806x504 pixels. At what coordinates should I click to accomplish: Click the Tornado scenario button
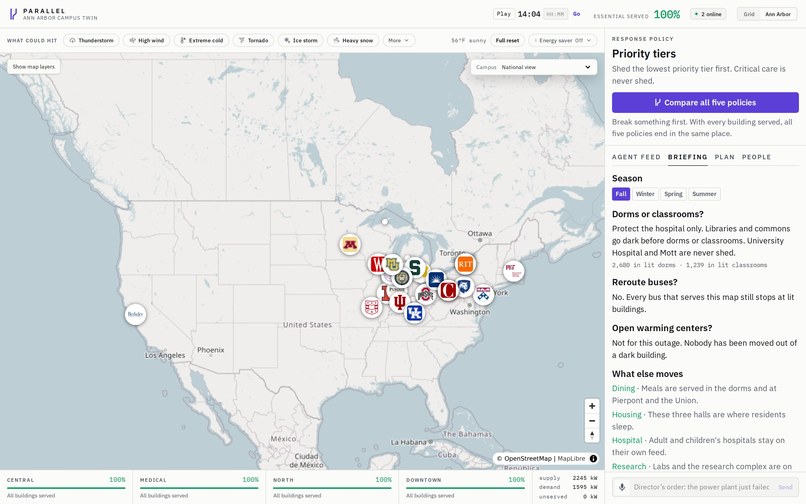pyautogui.click(x=253, y=40)
